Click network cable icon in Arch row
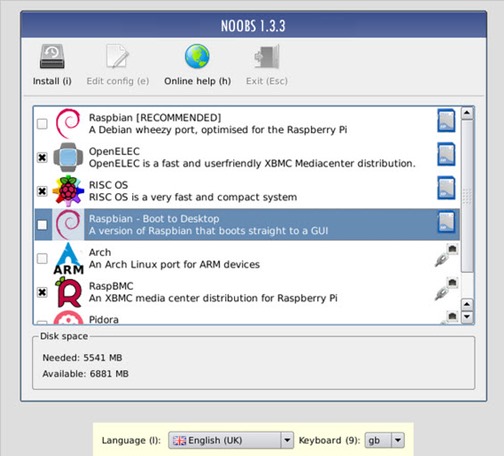Image resolution: width=504 pixels, height=456 pixels. (x=446, y=255)
